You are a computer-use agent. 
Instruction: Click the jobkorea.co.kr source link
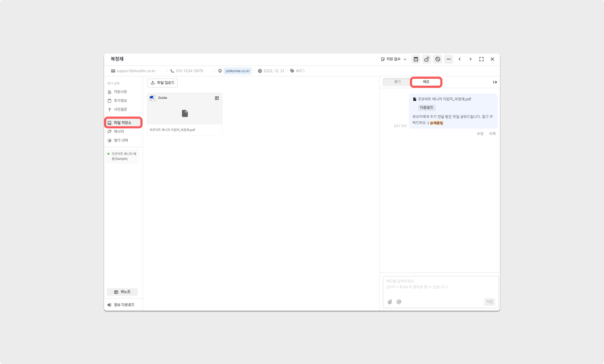[237, 71]
